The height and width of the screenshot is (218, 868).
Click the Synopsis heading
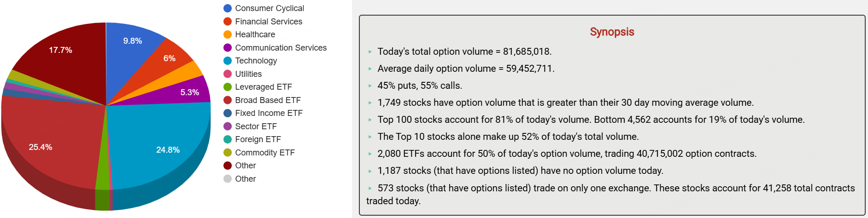click(x=612, y=32)
